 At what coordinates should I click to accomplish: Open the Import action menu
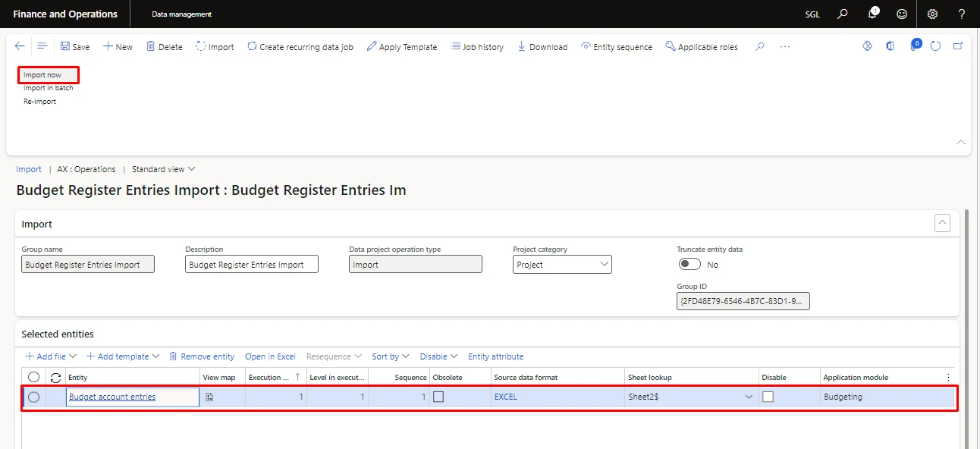(215, 46)
